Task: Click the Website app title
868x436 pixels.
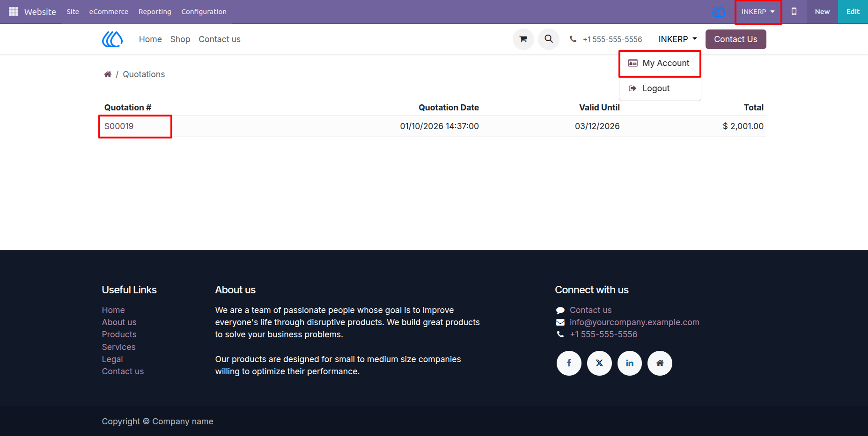Action: (40, 12)
